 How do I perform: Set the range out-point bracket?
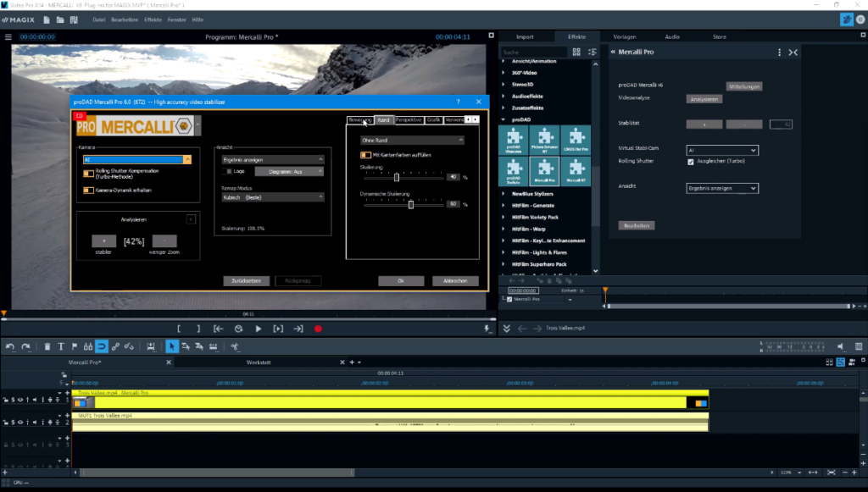pos(198,329)
